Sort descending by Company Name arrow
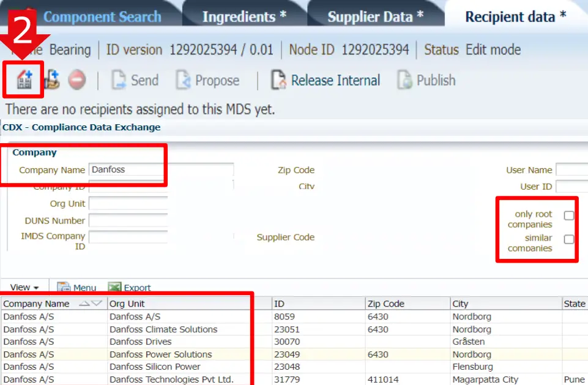The image size is (588, 385). point(97,303)
